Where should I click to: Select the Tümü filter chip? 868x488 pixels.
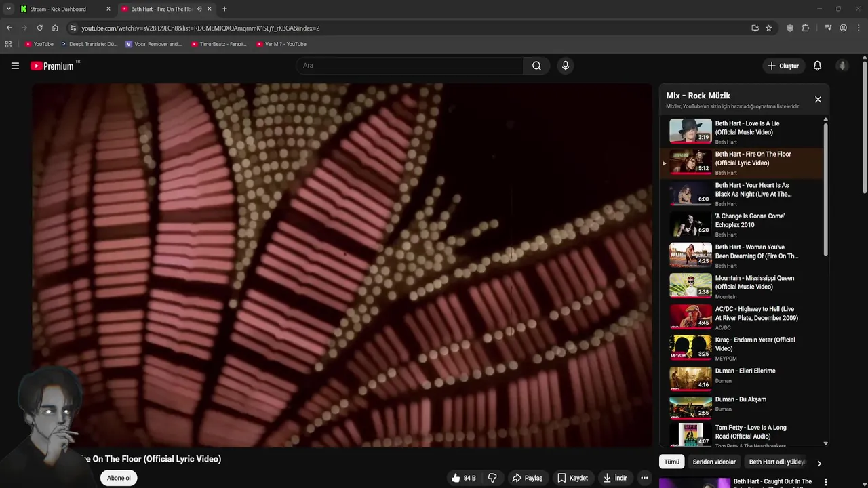[671, 462]
